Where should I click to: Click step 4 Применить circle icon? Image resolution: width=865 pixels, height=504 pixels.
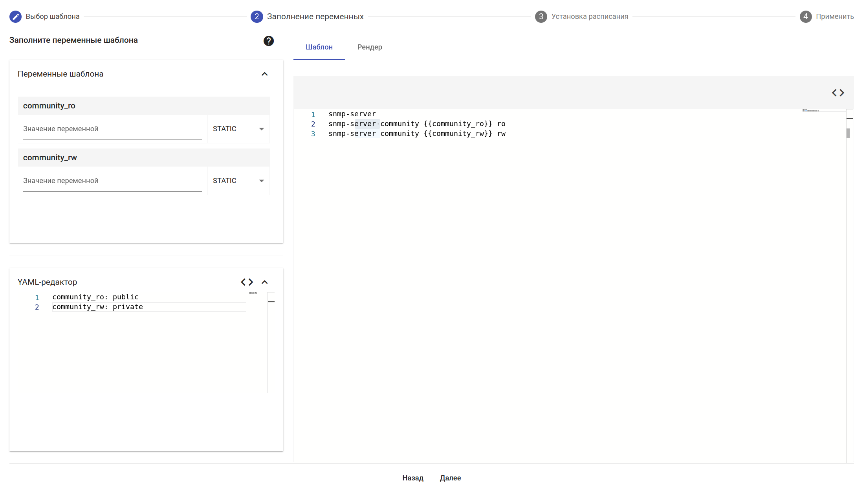point(805,16)
